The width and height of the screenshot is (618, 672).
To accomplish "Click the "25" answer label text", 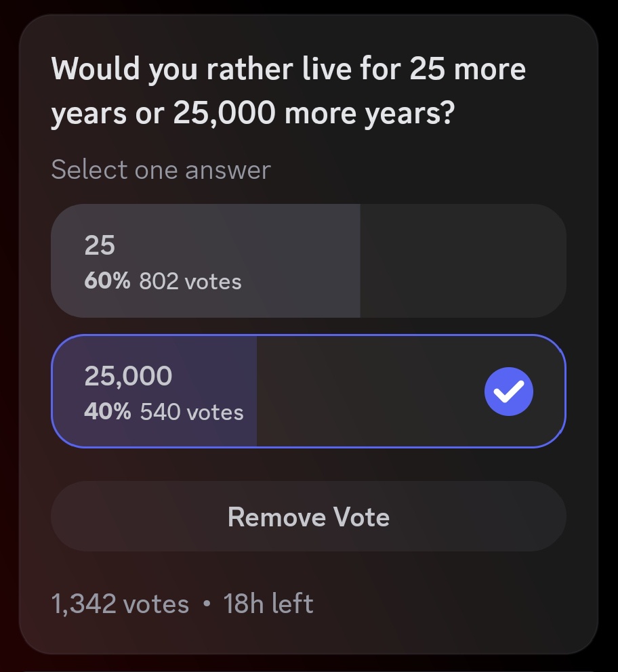I will coord(100,245).
